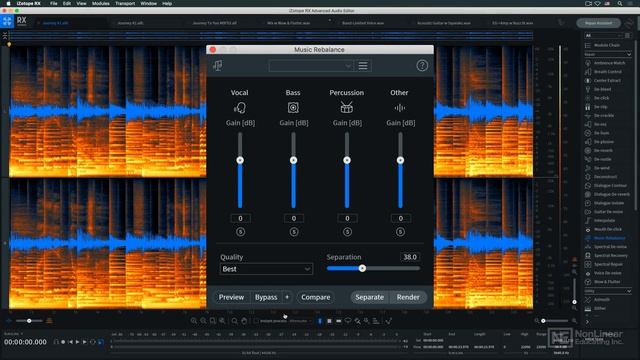
Task: Open the Window menu
Action: [x=149, y=3]
